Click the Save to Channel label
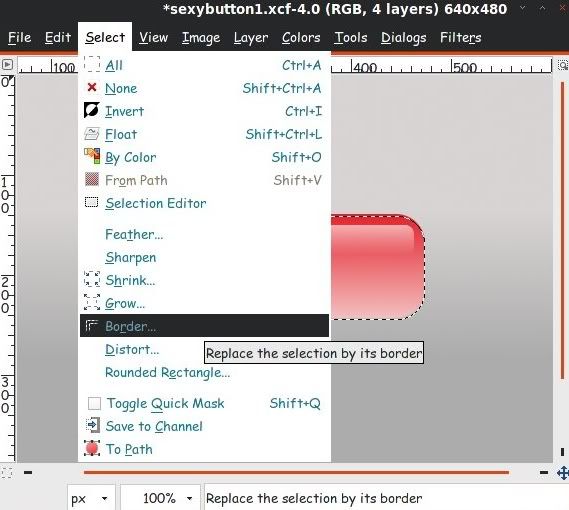This screenshot has height=510, width=569. click(x=154, y=426)
